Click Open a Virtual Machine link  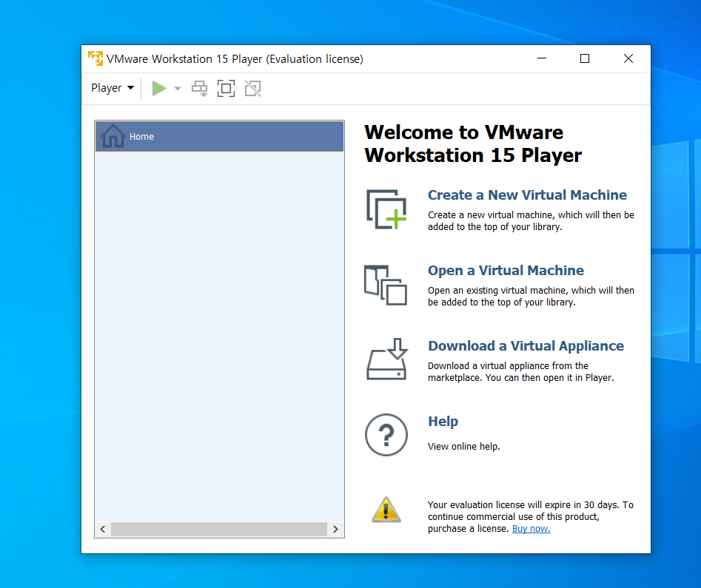click(x=506, y=271)
